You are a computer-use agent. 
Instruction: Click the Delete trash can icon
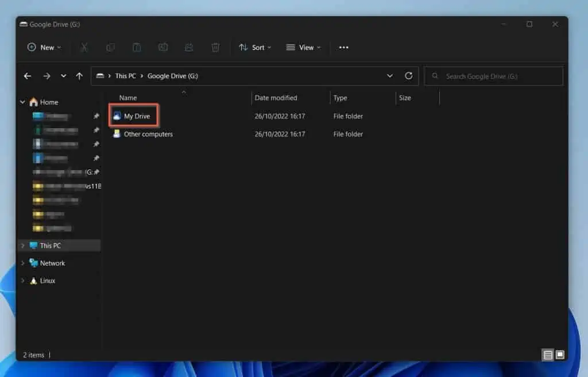pyautogui.click(x=215, y=47)
